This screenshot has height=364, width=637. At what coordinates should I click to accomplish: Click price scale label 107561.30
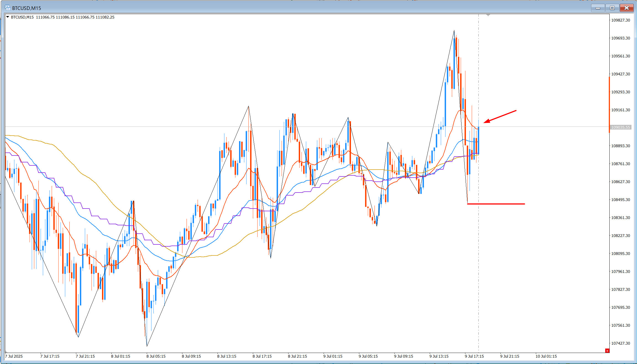tap(621, 325)
